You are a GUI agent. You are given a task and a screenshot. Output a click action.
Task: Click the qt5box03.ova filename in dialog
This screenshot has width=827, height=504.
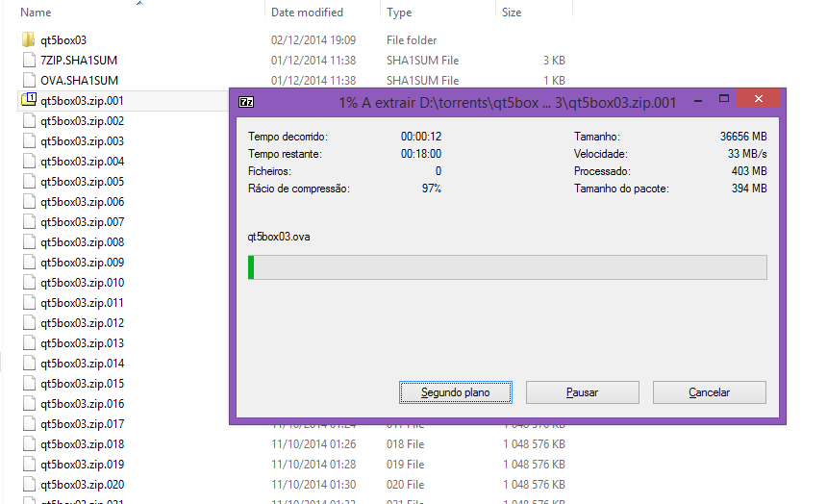(x=279, y=237)
